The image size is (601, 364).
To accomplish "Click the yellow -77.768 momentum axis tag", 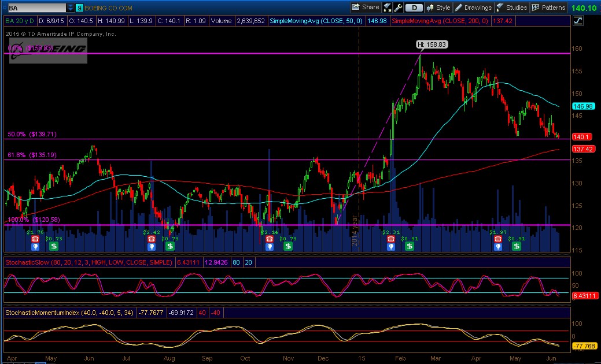I will click(585, 346).
